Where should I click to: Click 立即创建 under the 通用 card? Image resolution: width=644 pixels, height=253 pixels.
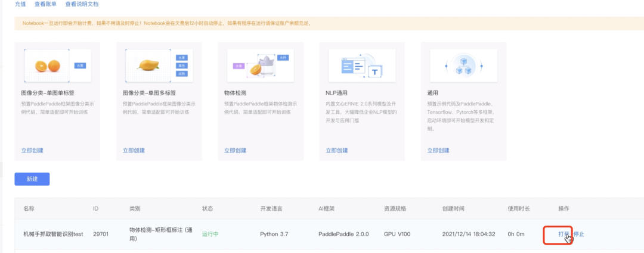click(438, 151)
